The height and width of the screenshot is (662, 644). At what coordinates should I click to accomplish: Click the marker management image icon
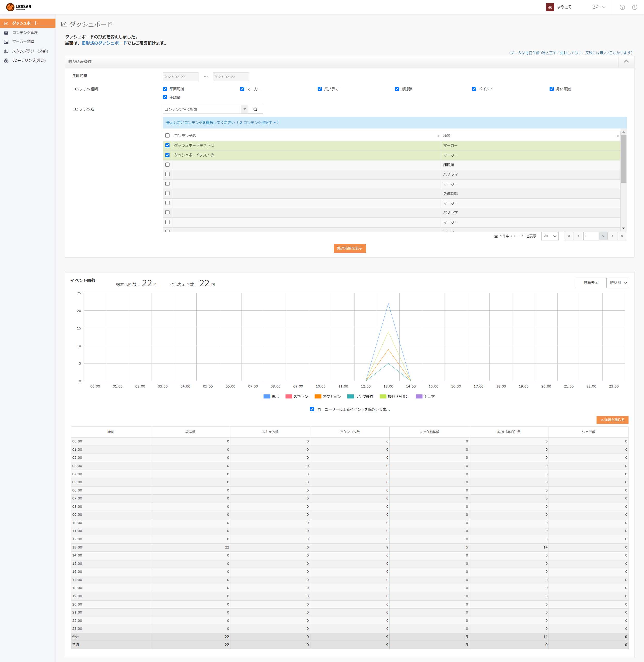click(x=6, y=42)
